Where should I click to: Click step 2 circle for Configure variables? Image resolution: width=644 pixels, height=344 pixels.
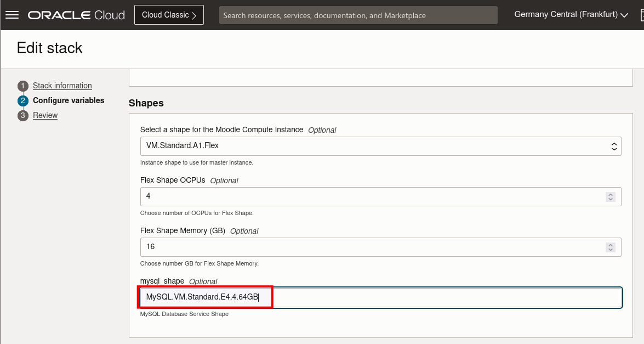pyautogui.click(x=22, y=100)
